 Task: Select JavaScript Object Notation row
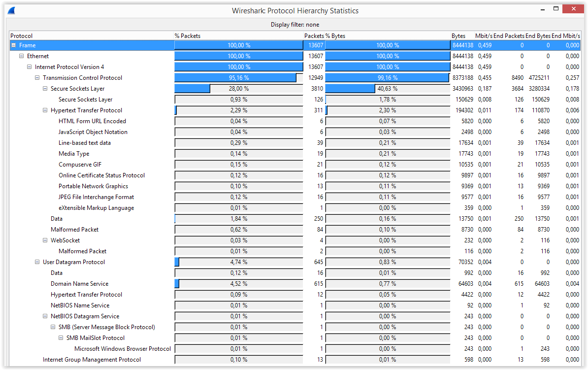[x=295, y=132]
